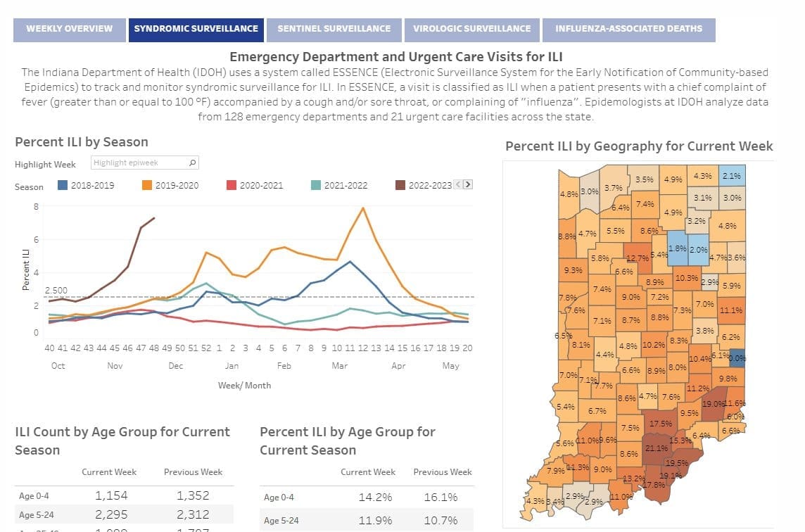805x532 pixels.
Task: Open the Weekly Overview tab
Action: coord(69,30)
